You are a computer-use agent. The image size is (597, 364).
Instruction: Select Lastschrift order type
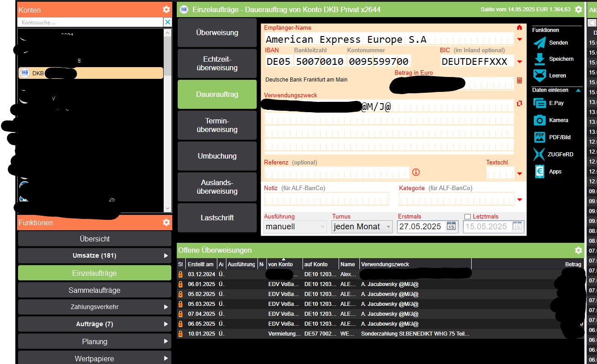point(217,218)
